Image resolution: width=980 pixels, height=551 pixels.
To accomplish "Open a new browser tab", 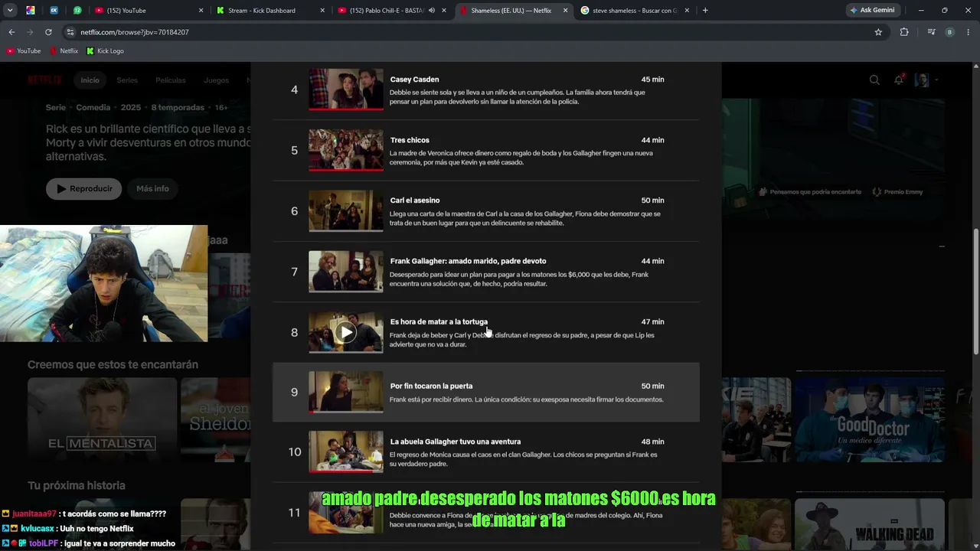I will click(705, 10).
